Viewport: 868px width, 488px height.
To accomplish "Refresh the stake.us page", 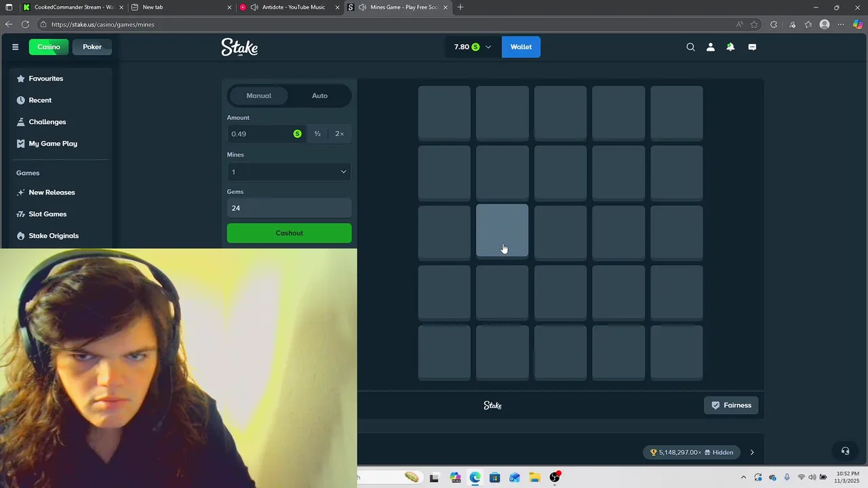I will [x=25, y=24].
